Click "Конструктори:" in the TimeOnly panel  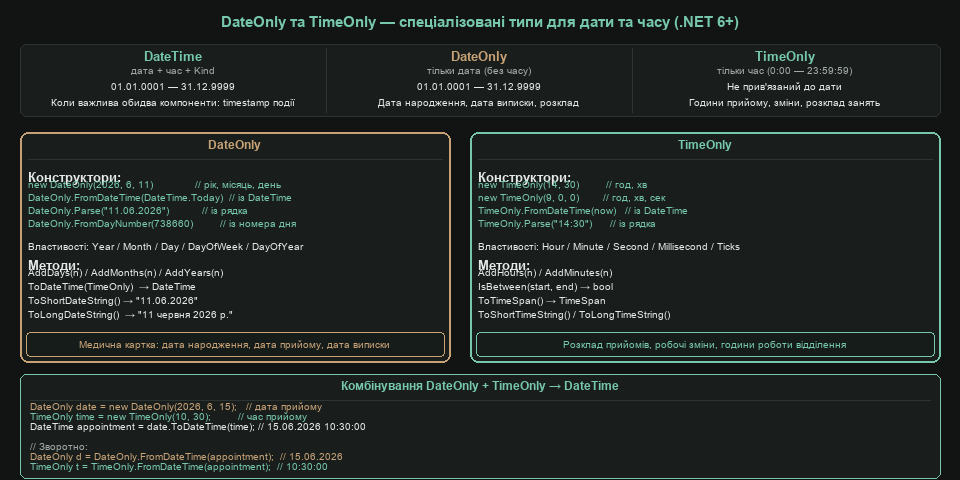[525, 176]
